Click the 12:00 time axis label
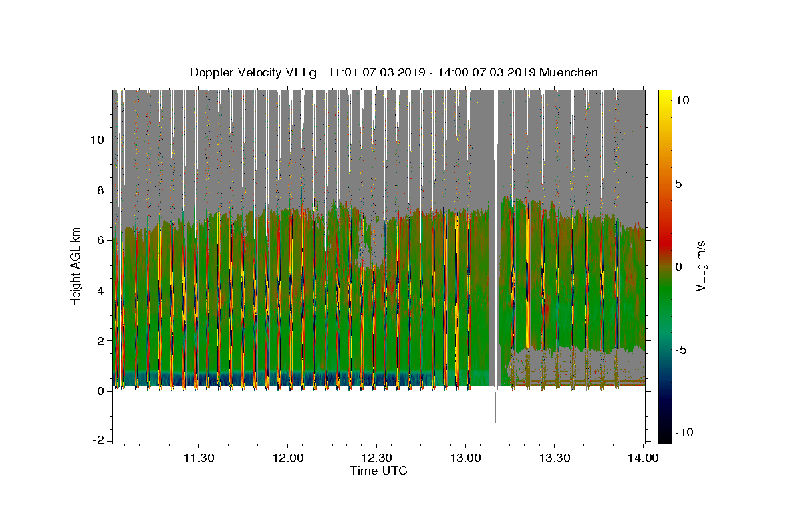The image size is (798, 532). [x=287, y=458]
